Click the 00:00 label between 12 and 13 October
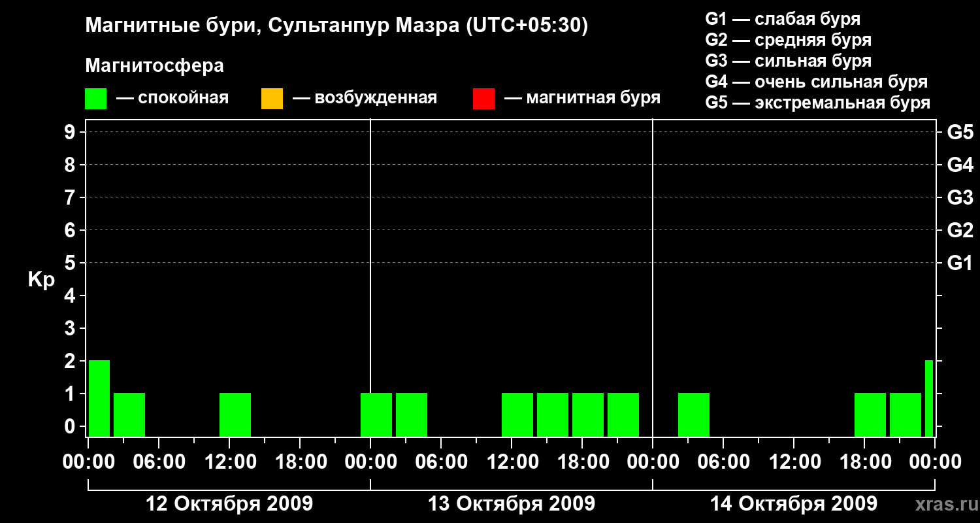Viewport: 980px width, 523px height. click(x=370, y=462)
